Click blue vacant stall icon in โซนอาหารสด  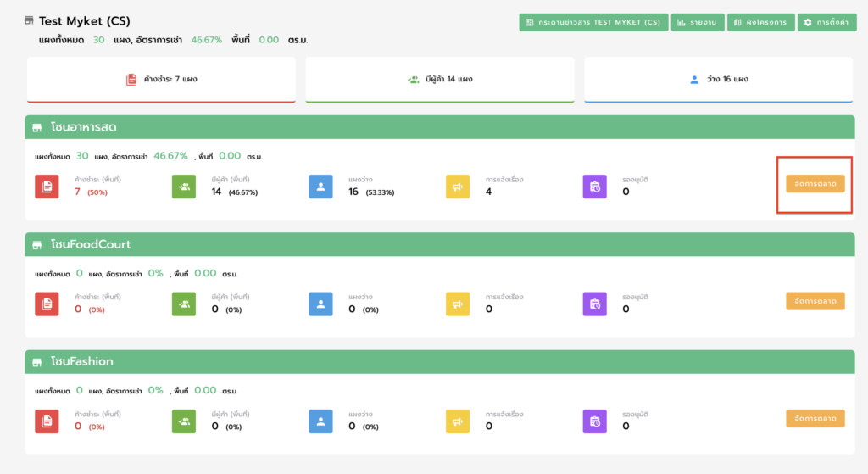click(321, 187)
